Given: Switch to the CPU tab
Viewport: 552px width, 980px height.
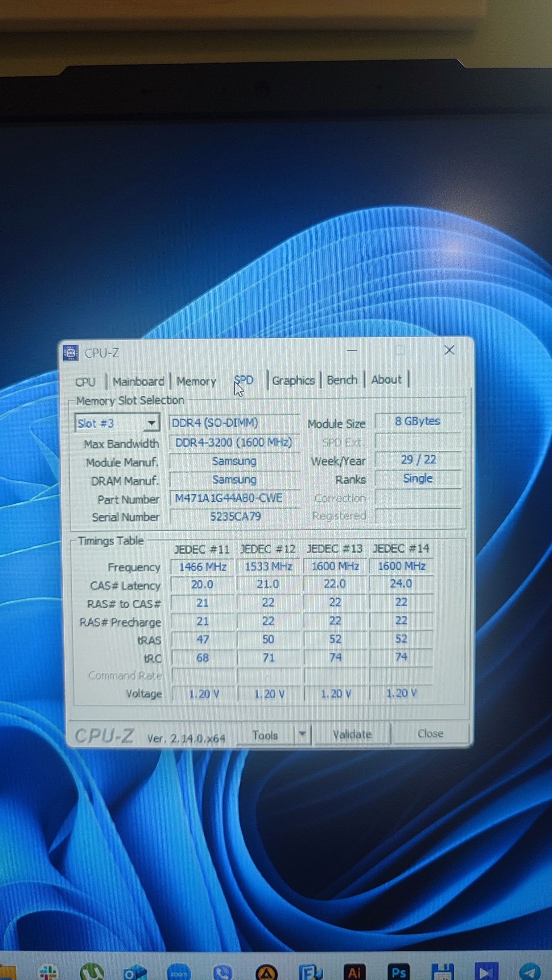Looking at the screenshot, I should (x=85, y=382).
